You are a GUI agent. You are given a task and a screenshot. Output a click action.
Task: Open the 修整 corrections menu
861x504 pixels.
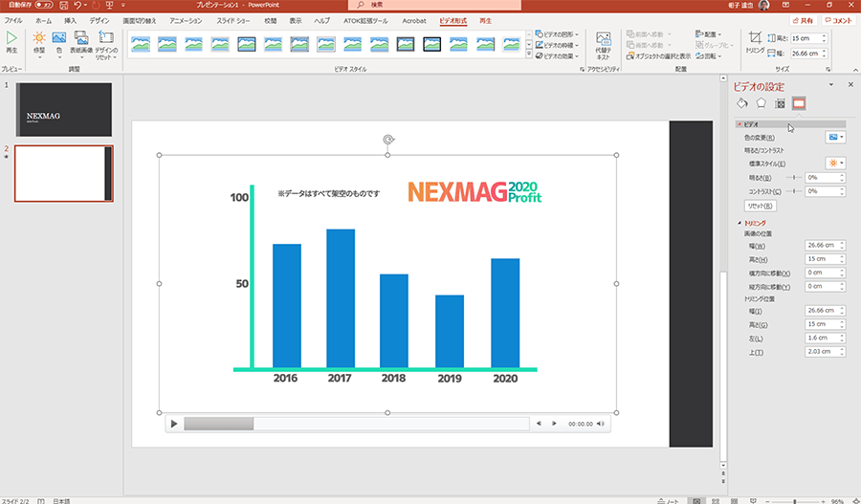click(39, 44)
